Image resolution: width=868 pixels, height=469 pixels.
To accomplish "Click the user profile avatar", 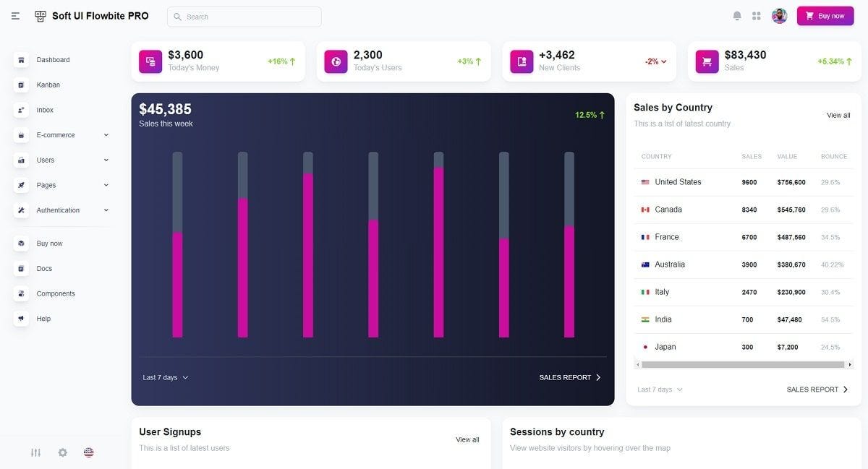I will point(779,16).
